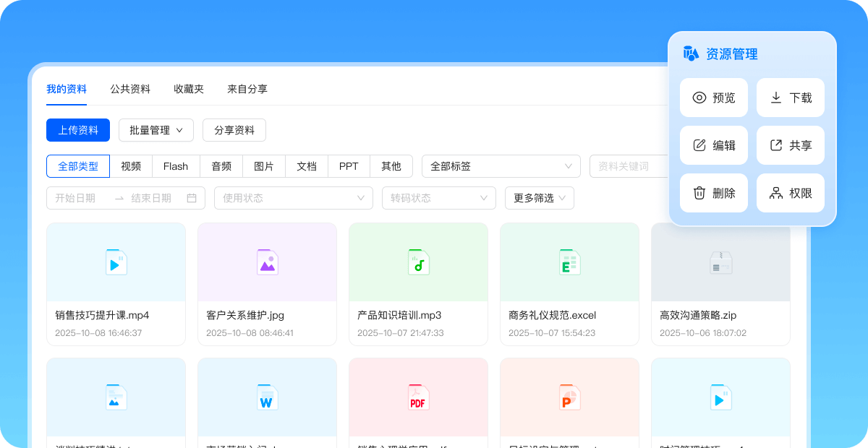Select the 音频 type filter
Screen dimensions: 868x448
(x=221, y=166)
